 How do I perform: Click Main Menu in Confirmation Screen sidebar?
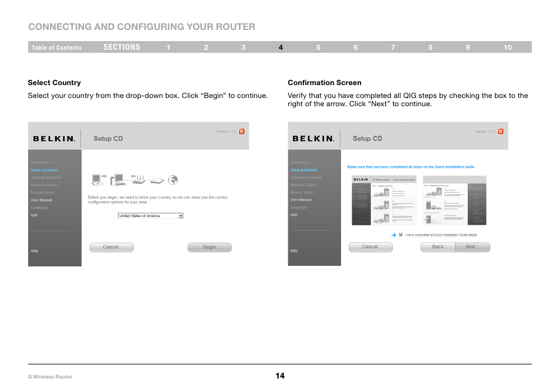[x=302, y=163]
